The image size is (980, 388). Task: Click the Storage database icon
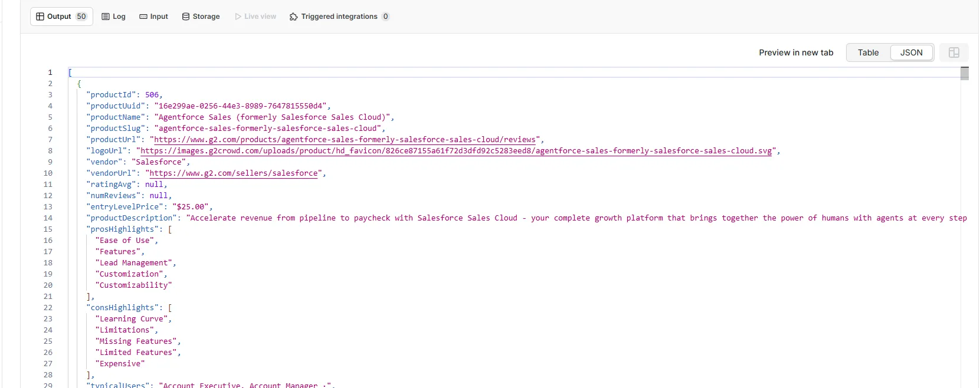coord(186,17)
